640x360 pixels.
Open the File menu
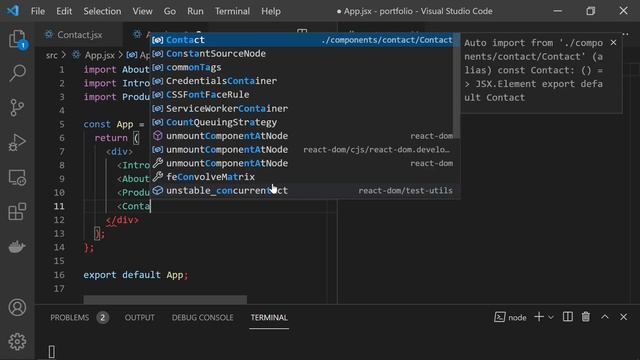click(x=38, y=11)
